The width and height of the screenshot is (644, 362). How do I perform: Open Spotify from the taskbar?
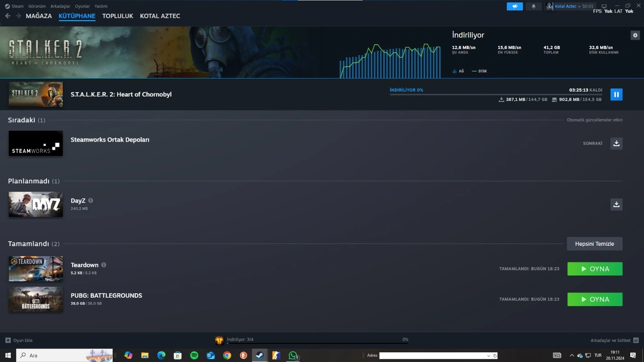(x=194, y=355)
